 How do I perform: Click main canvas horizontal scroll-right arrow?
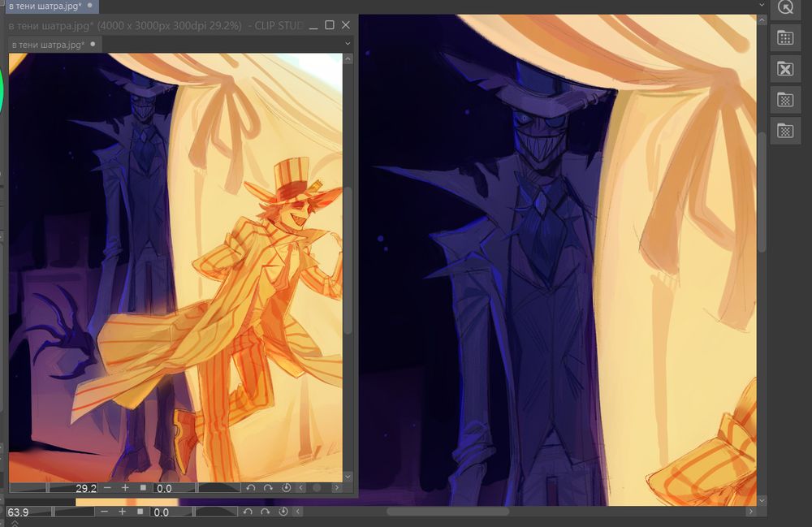pos(751,512)
